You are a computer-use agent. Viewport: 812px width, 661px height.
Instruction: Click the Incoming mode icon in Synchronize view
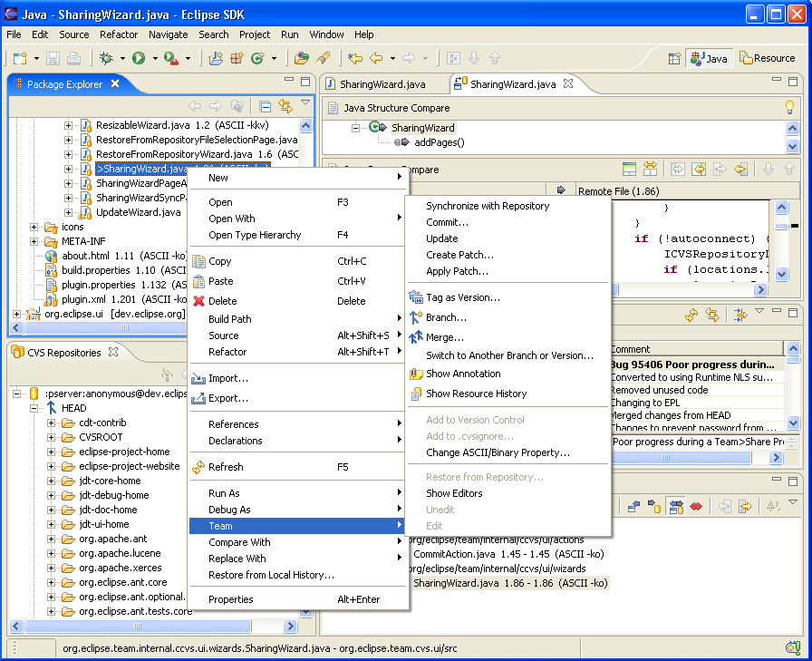click(x=633, y=506)
